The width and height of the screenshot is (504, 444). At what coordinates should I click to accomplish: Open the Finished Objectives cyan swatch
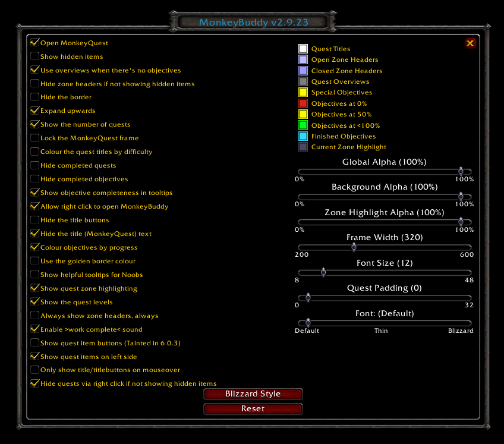click(303, 136)
